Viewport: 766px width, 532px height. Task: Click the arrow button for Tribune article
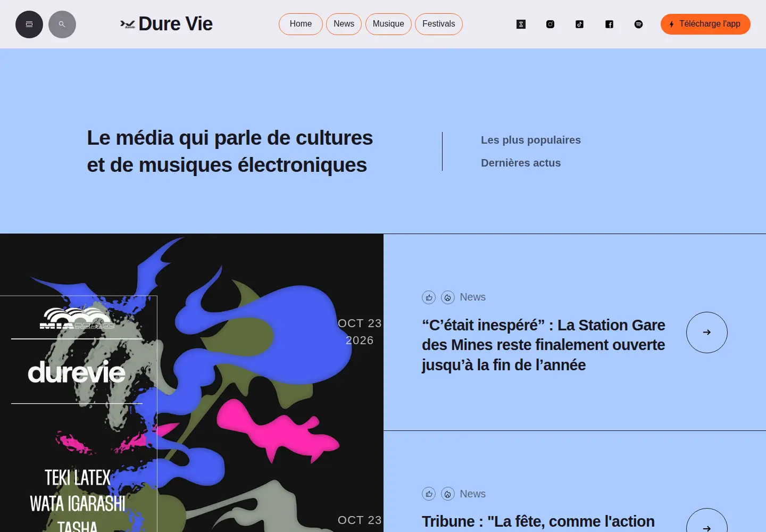(707, 521)
